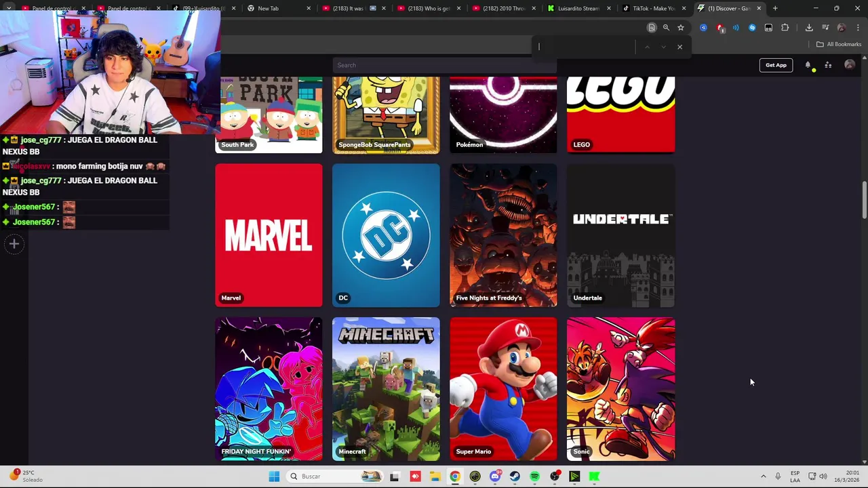Image resolution: width=868 pixels, height=488 pixels.
Task: Switch to the TikTok - Make You tab
Action: (654, 8)
